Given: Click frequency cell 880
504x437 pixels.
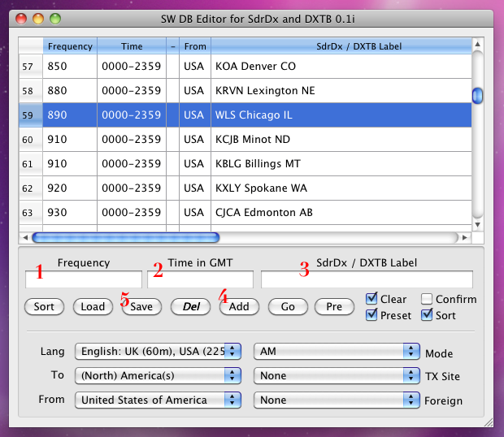Looking at the screenshot, I should coord(70,90).
